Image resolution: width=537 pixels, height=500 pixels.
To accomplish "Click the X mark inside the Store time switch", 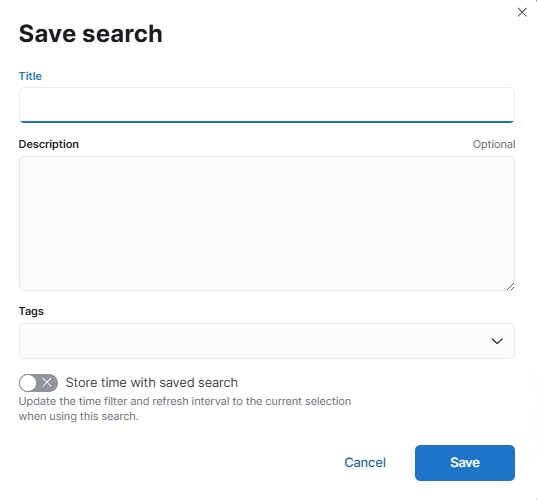I will [47, 383].
